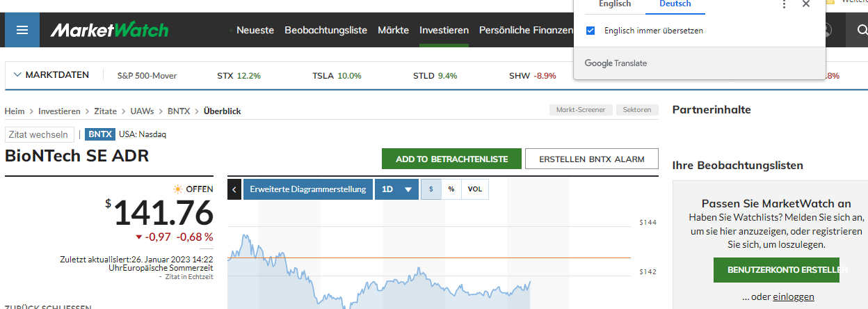This screenshot has width=868, height=309.
Task: Switch chart to dollar price mode
Action: tap(431, 189)
